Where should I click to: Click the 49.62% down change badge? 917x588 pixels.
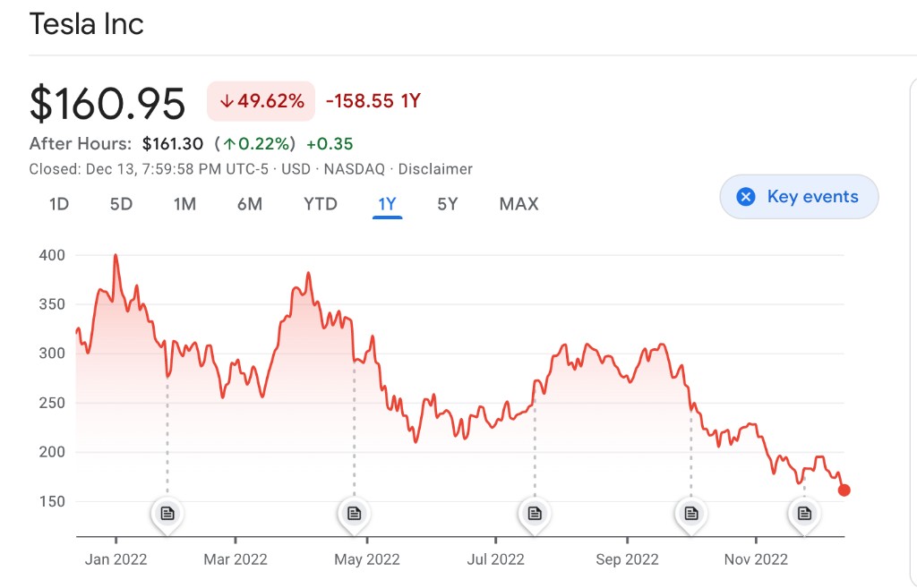261,101
